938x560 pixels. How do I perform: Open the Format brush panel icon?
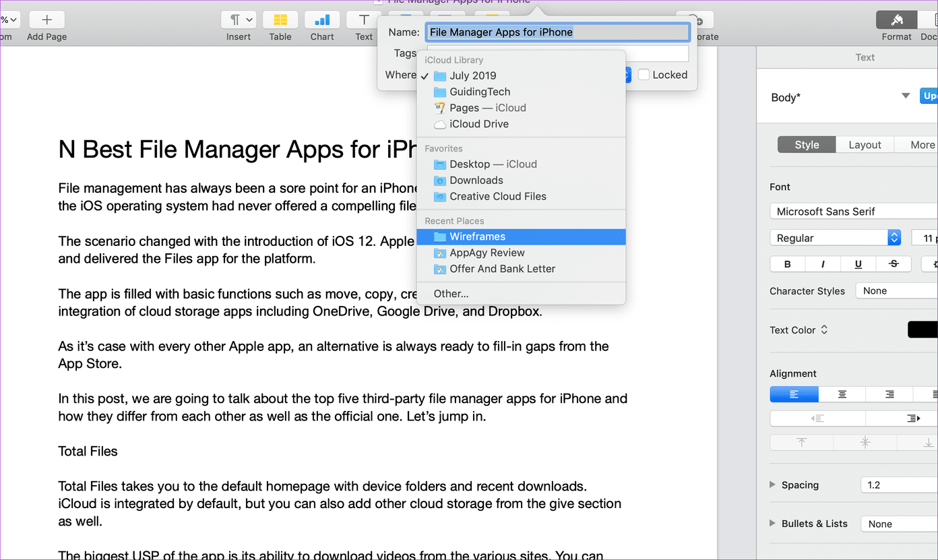click(x=896, y=20)
